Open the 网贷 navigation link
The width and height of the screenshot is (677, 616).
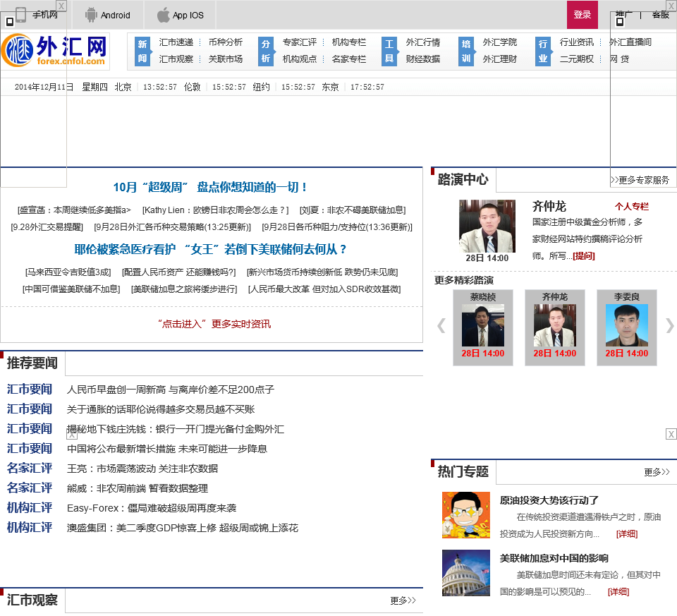coord(620,59)
